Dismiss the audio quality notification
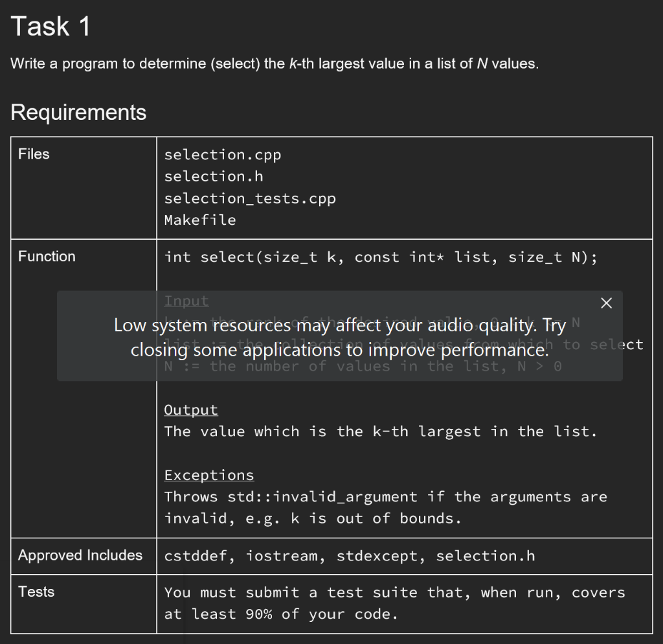Viewport: 663px width, 644px height. pyautogui.click(x=606, y=303)
